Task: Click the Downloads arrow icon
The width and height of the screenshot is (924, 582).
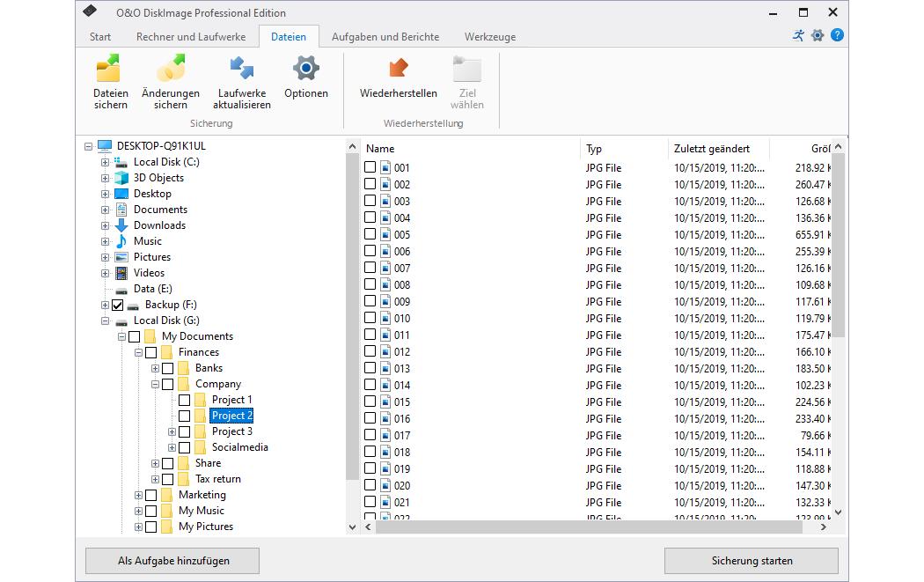Action: tap(121, 225)
